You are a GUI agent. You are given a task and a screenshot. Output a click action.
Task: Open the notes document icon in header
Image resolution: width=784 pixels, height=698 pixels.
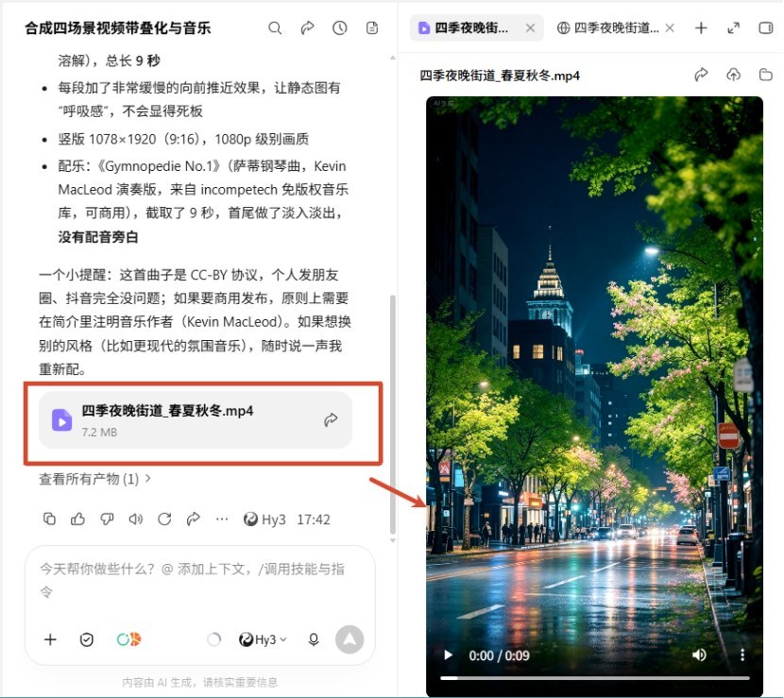click(372, 28)
